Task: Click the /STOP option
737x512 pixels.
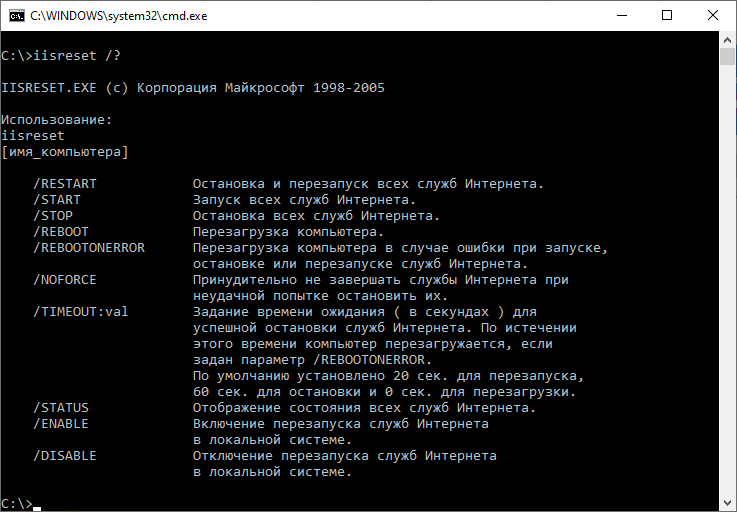Action: [x=53, y=216]
